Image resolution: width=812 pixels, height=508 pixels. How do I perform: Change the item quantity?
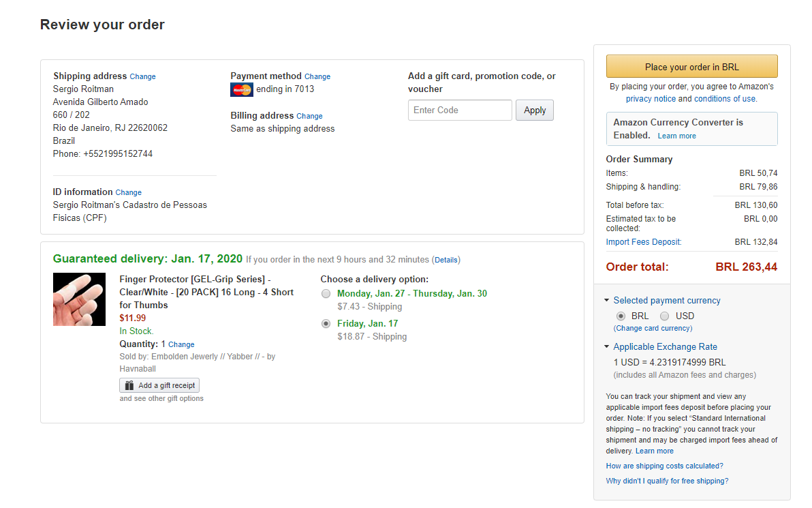181,345
